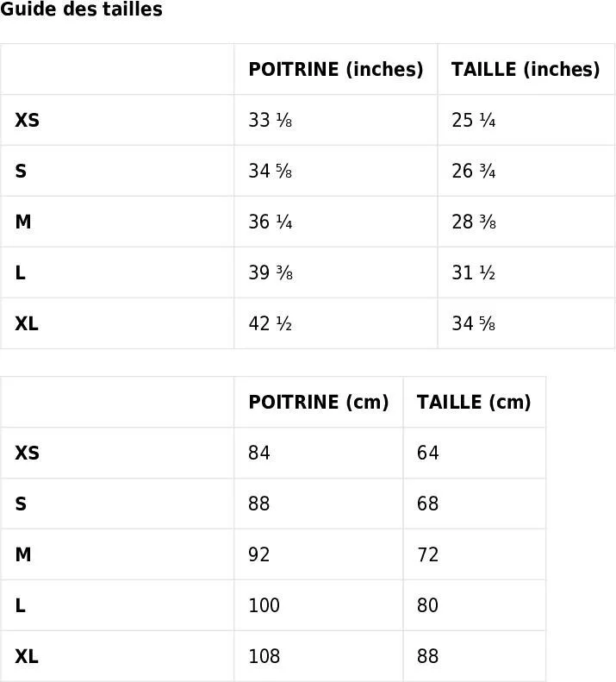
Task: Click the 36 ¼ chest measurement
Action: [x=270, y=222]
